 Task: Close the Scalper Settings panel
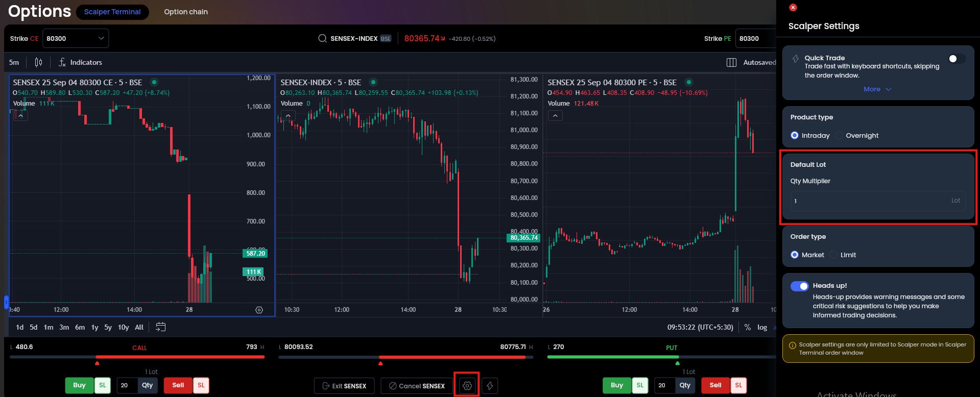coord(793,7)
